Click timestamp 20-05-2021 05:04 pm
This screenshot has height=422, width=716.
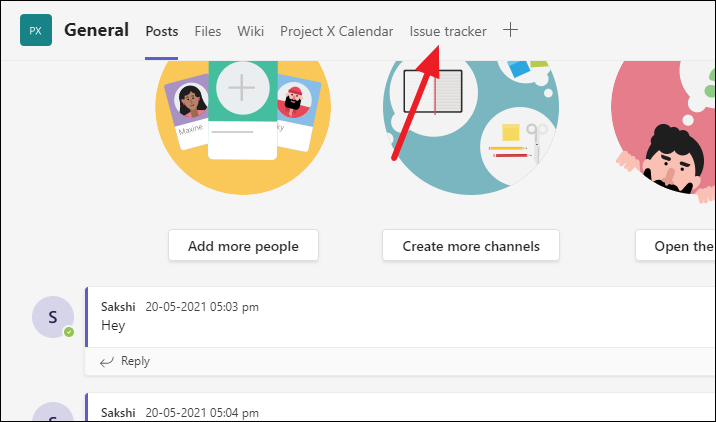(x=202, y=413)
